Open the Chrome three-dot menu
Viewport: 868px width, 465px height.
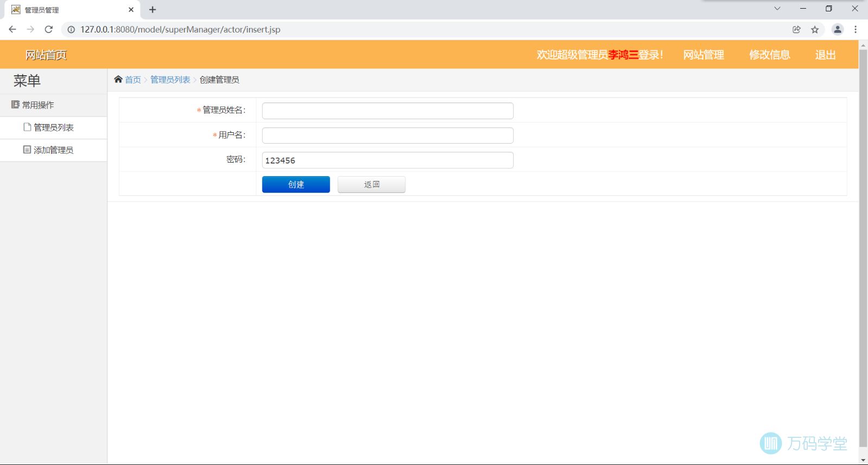[856, 29]
